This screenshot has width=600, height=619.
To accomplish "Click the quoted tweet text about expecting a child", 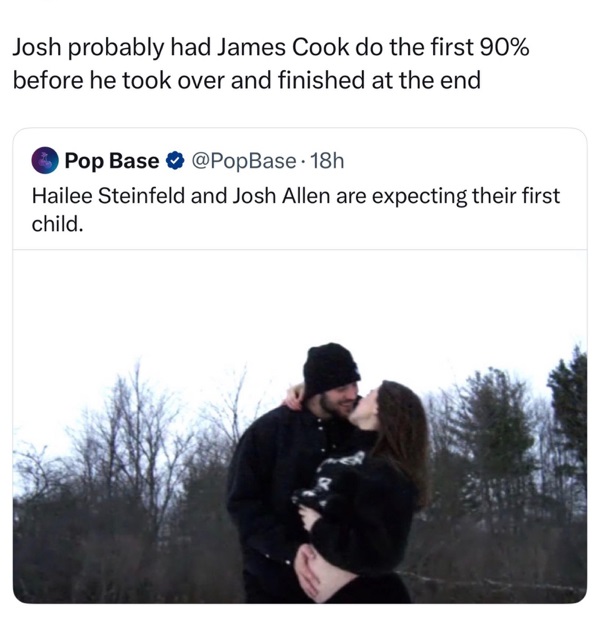I will coord(295,208).
